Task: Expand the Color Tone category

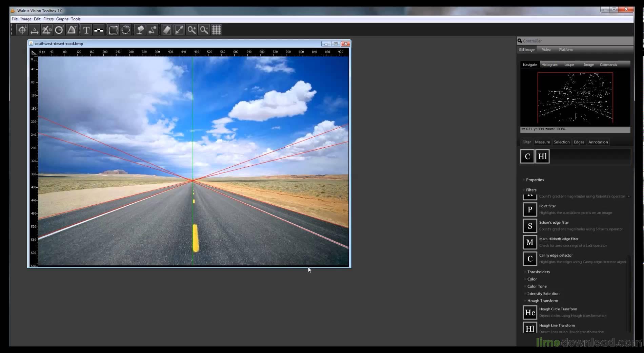Action: [537, 286]
